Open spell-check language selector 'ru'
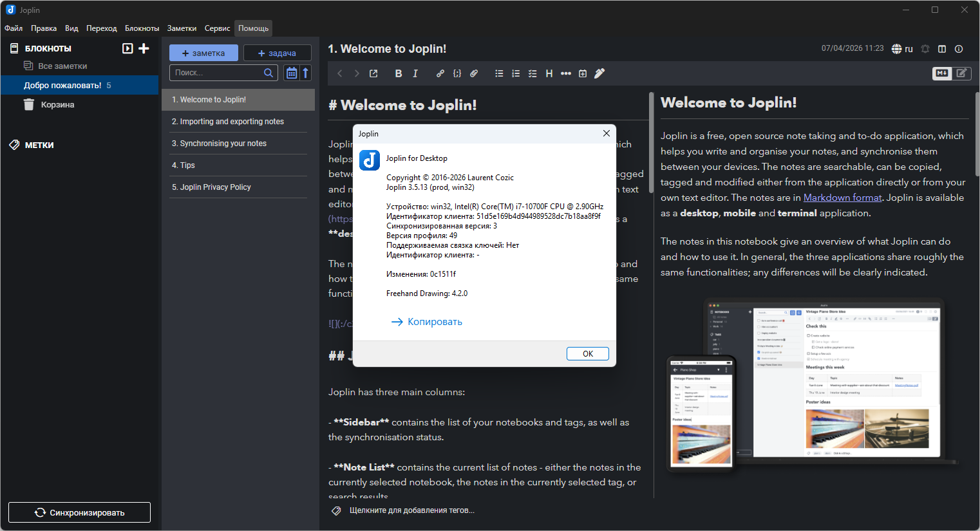The width and height of the screenshot is (980, 531). click(902, 49)
